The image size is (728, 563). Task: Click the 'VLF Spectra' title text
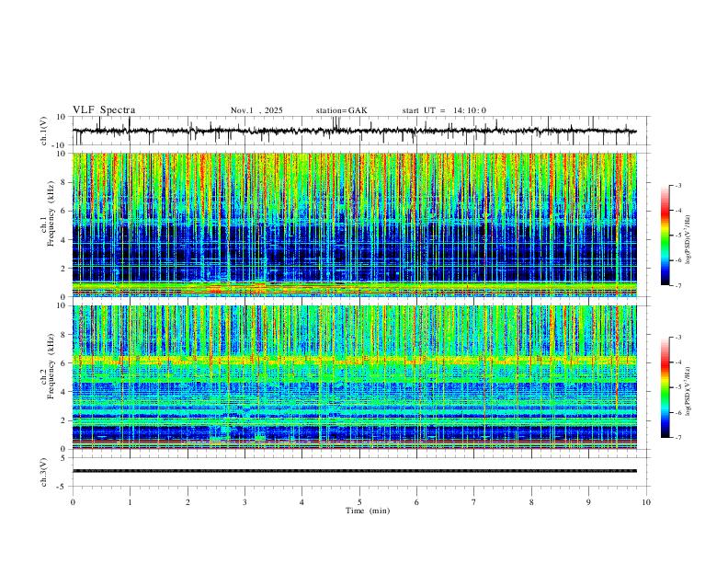pos(104,110)
